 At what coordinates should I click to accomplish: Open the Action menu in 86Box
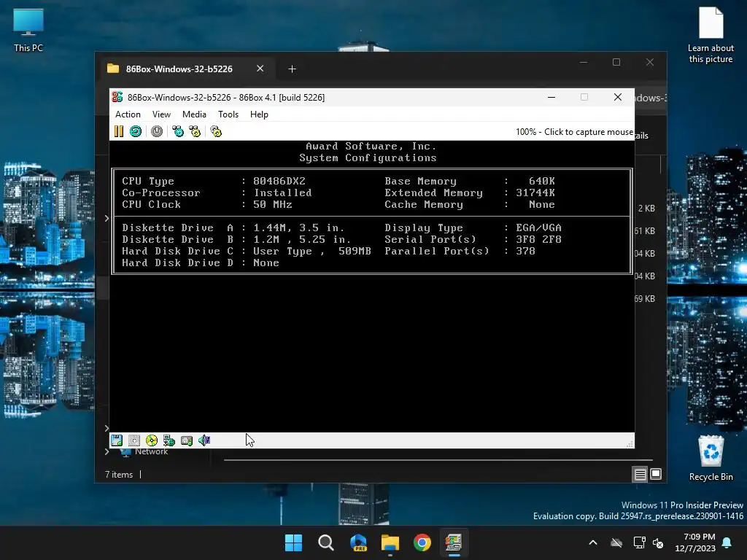(x=128, y=114)
